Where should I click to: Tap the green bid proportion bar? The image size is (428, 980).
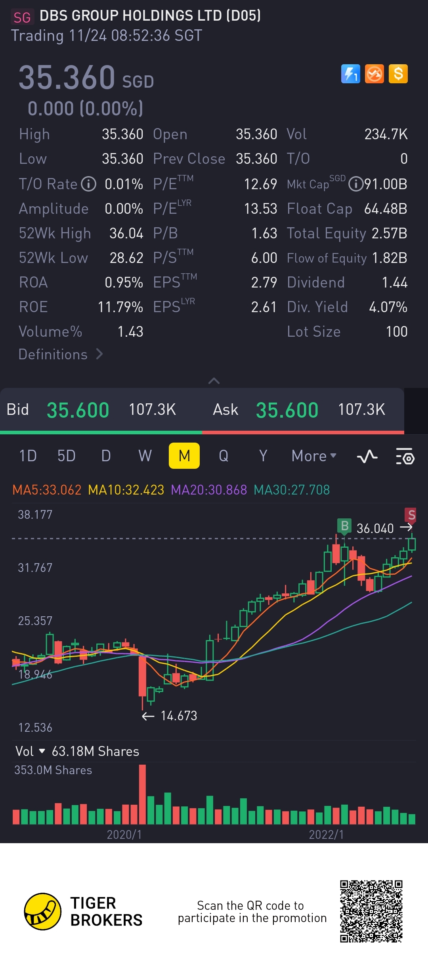[101, 432]
